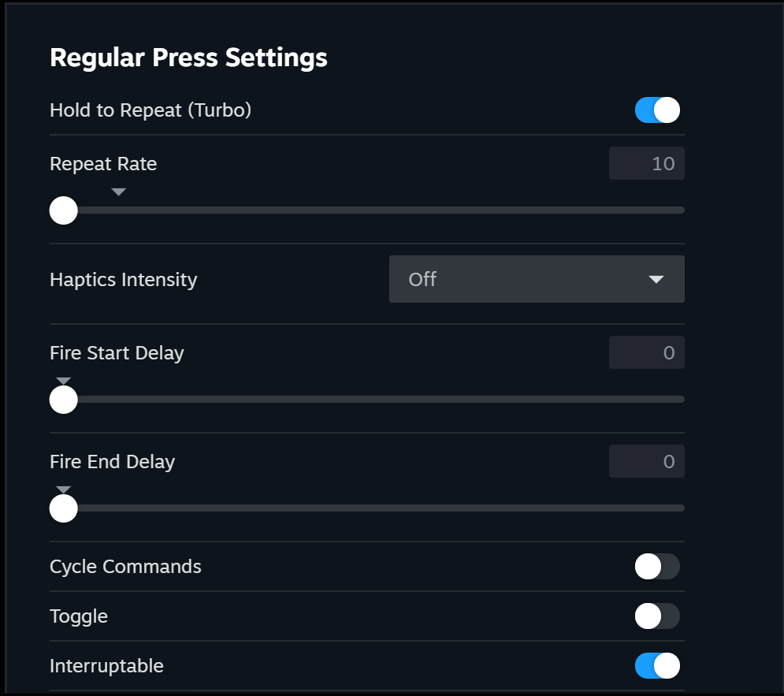Disable the Interruptable switch
784x696 pixels.
click(657, 666)
